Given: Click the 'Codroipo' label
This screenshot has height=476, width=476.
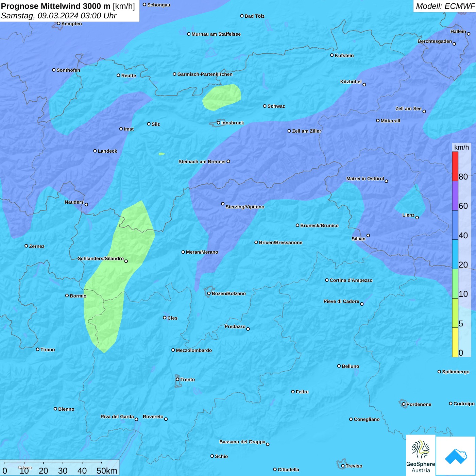Looking at the screenshot, I should [x=464, y=404].
